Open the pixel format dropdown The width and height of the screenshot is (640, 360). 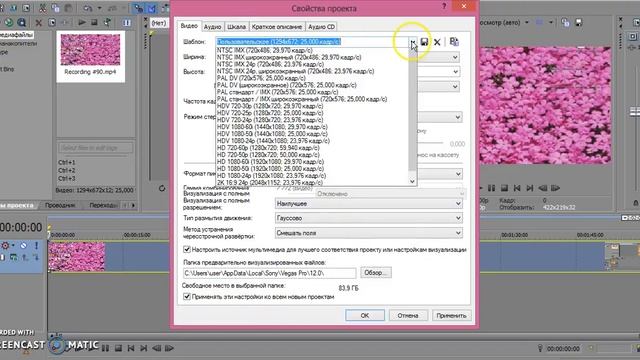click(x=458, y=174)
